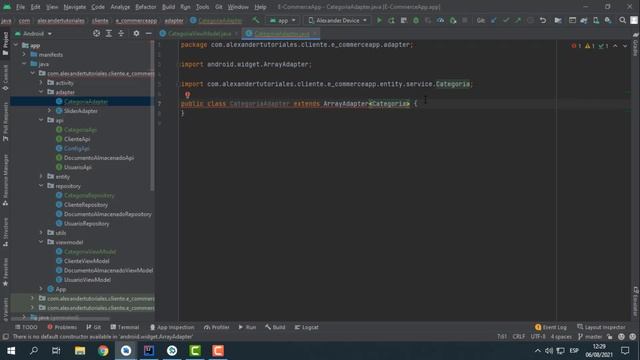Select SliderAdapter in project tree

tap(80, 111)
